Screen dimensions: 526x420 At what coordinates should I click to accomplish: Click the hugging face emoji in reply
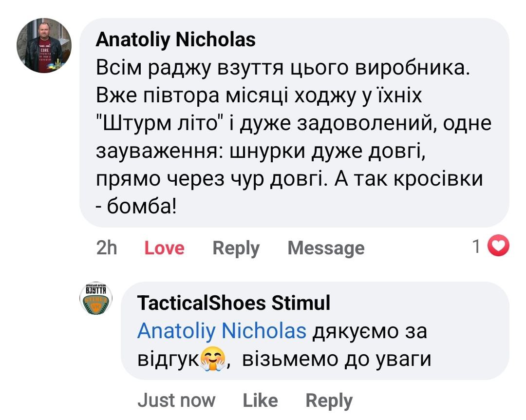pos(213,360)
